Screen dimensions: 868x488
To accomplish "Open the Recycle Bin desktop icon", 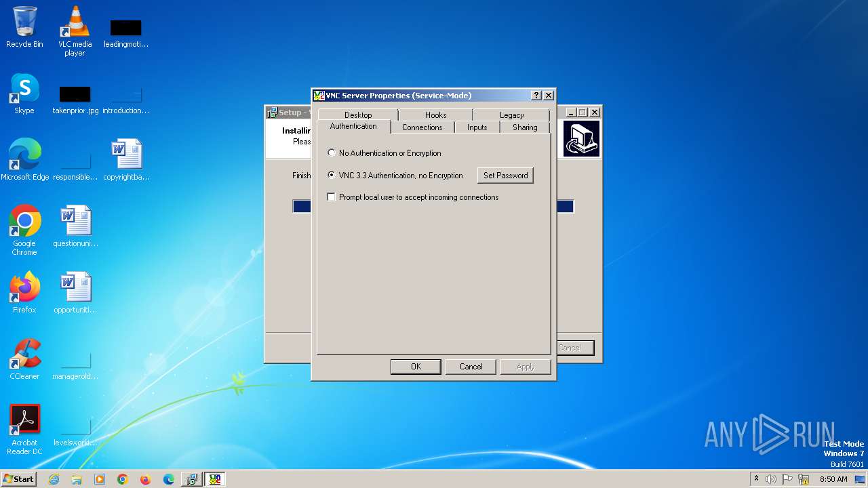I will pyautogui.click(x=24, y=27).
